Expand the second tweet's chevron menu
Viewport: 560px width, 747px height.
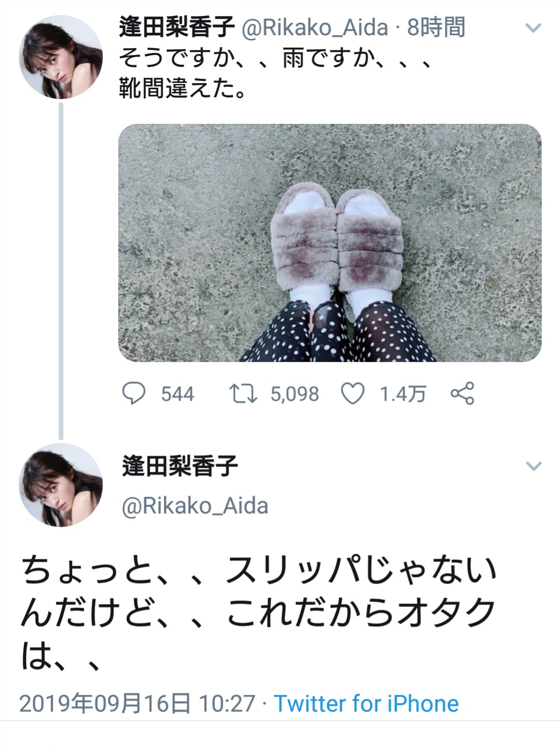pos(533,466)
